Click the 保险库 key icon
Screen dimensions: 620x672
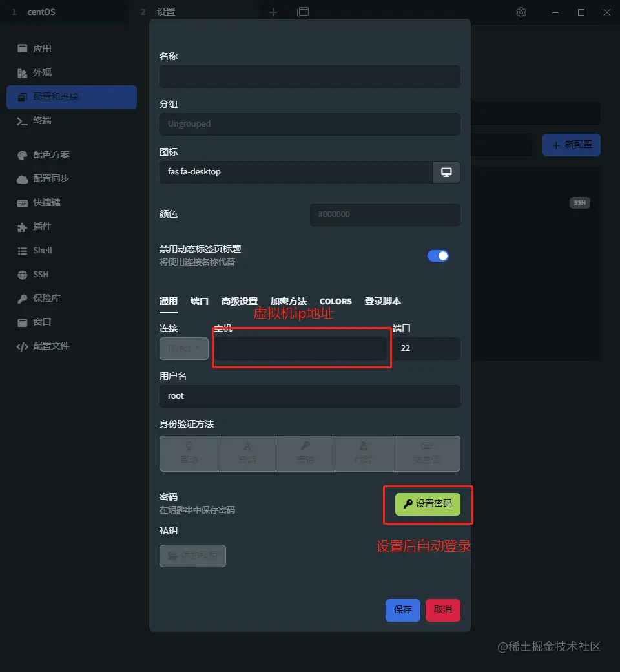coord(22,299)
